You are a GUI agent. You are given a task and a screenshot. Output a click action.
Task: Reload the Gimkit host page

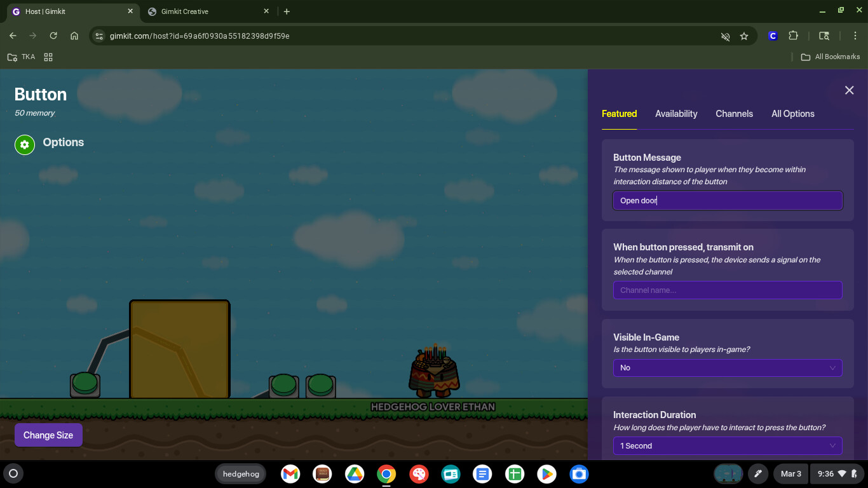53,36
